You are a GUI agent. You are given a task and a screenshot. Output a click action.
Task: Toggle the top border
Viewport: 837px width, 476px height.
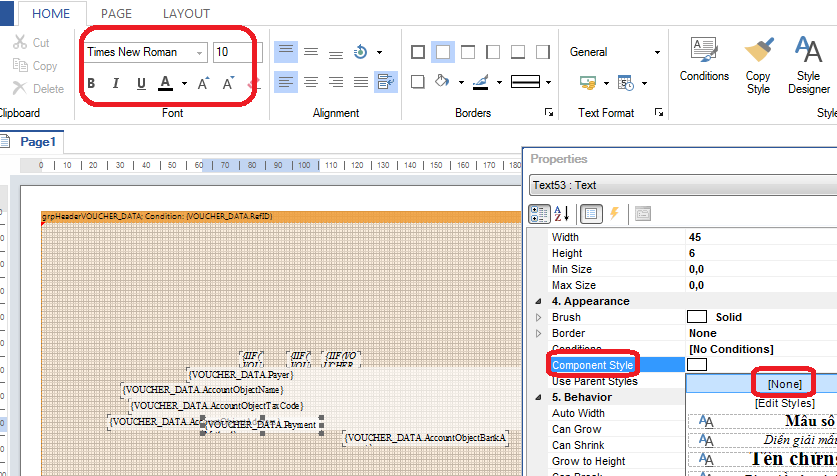pyautogui.click(x=468, y=52)
